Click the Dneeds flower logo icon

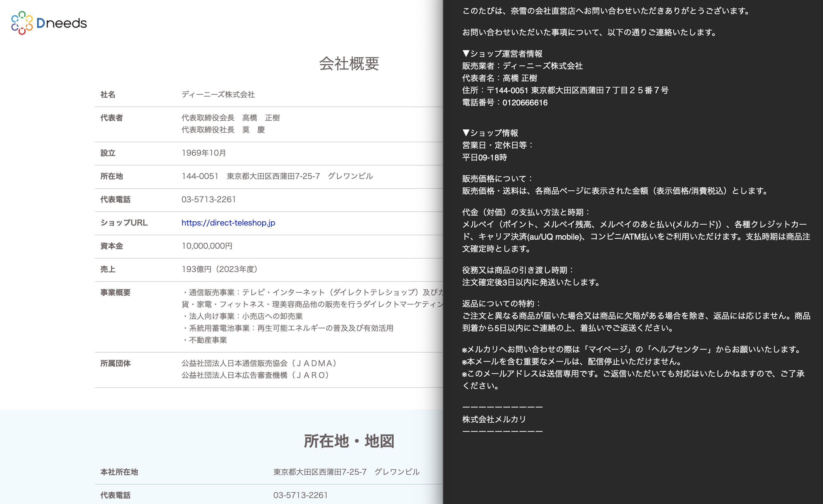22,23
